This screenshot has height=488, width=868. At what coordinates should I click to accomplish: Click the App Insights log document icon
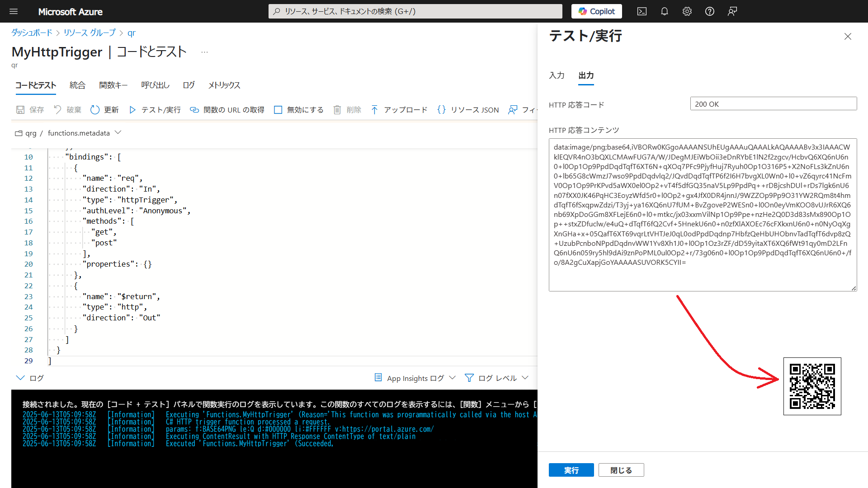378,377
